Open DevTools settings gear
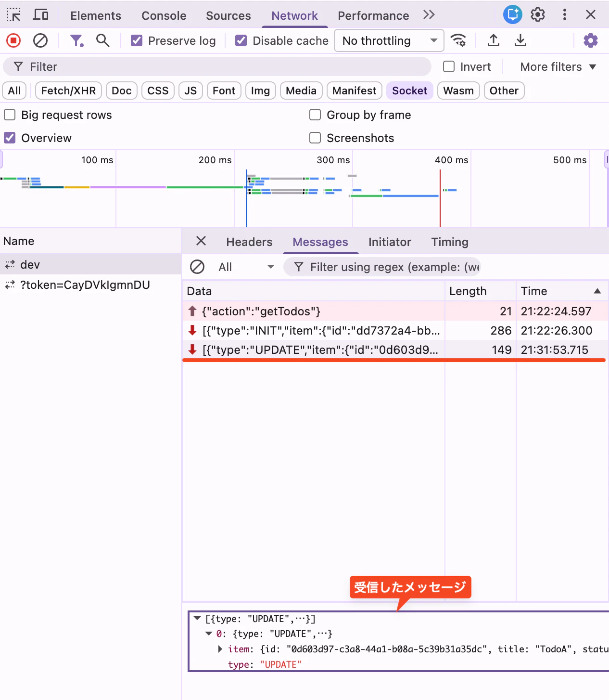609x700 pixels. (538, 14)
